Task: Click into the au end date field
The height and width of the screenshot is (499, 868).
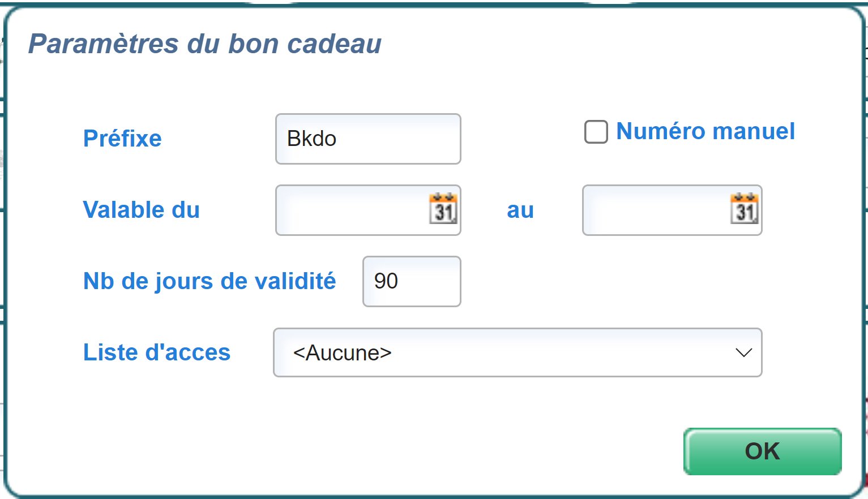Action: [654, 210]
